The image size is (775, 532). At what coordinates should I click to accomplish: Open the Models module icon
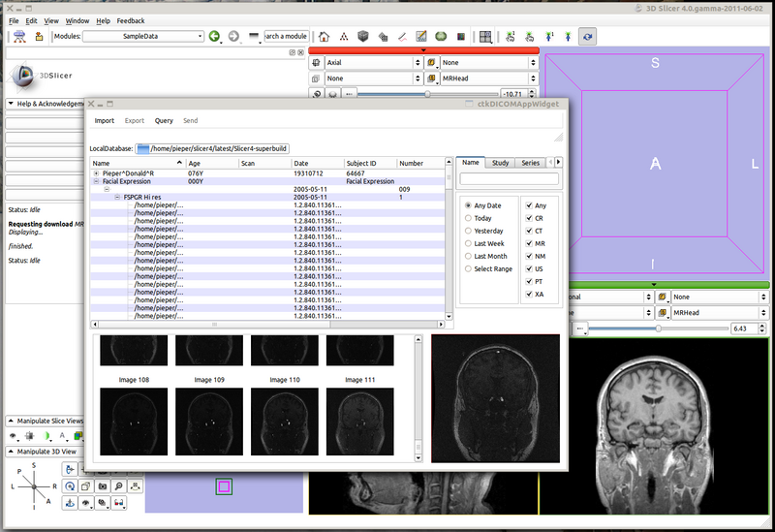click(383, 36)
